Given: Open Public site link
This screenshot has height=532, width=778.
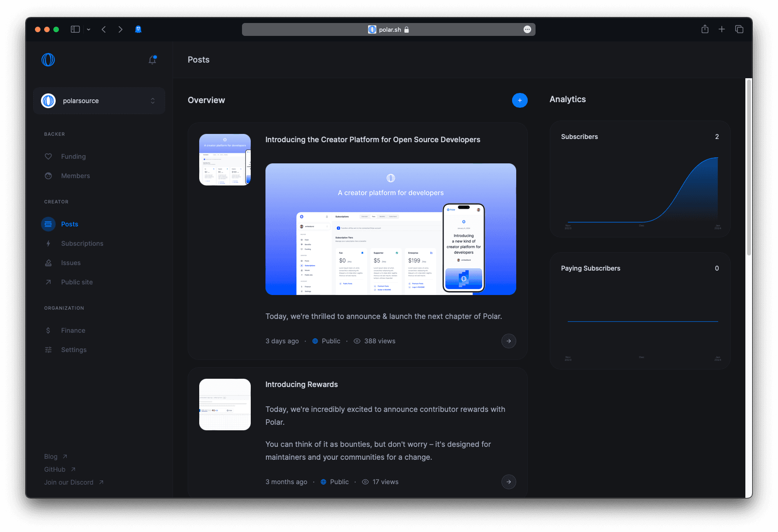Looking at the screenshot, I should [x=77, y=282].
